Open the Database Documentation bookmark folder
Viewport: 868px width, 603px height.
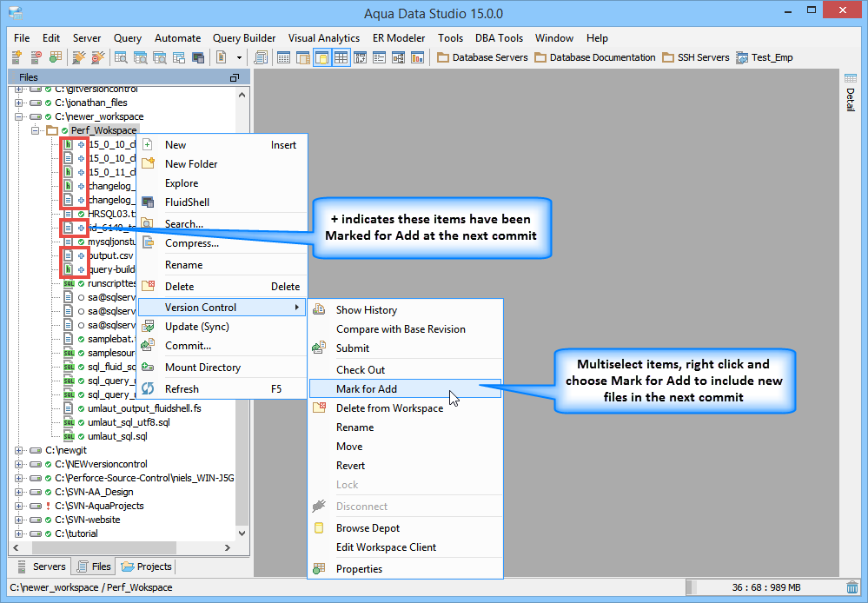click(x=595, y=57)
